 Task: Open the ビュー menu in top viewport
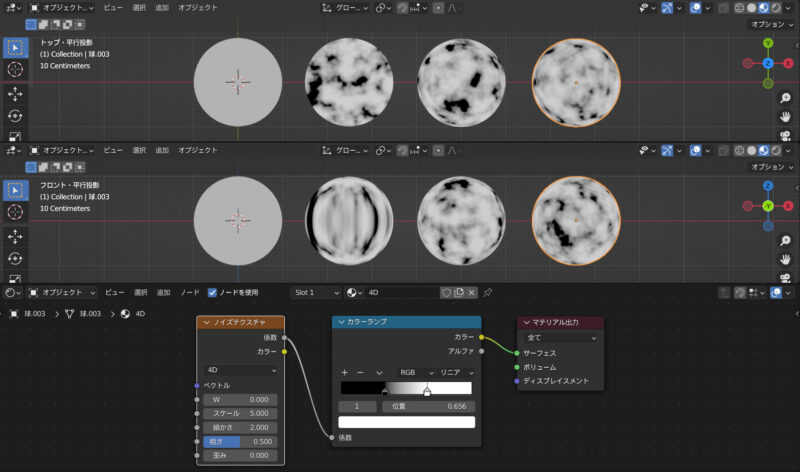(x=113, y=8)
